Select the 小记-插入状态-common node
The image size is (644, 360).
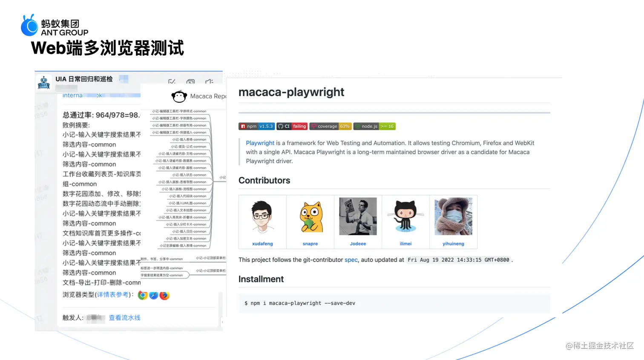(189, 175)
